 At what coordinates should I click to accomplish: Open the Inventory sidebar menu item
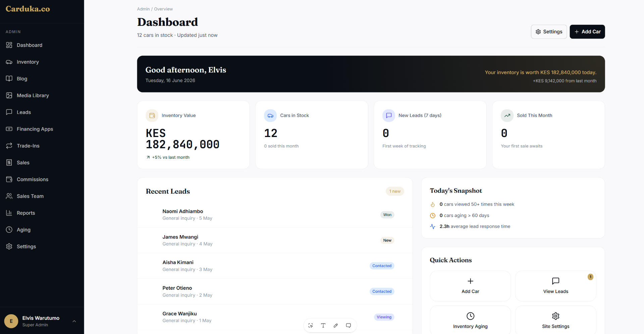tap(42, 62)
